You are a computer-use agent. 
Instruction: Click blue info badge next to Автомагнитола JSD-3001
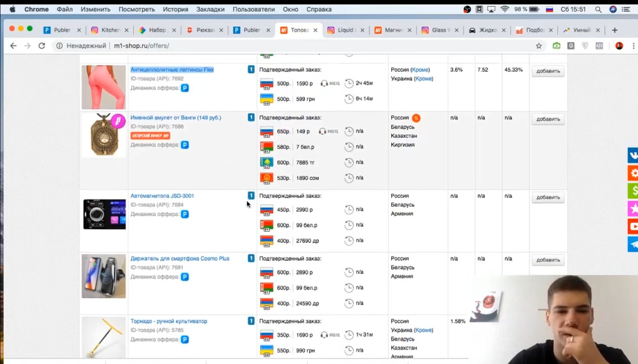click(251, 195)
